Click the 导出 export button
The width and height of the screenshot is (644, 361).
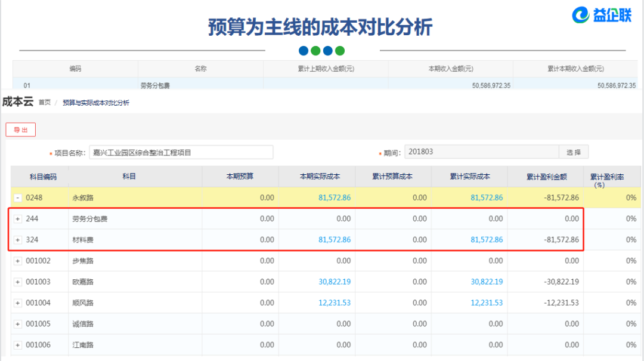click(x=20, y=129)
